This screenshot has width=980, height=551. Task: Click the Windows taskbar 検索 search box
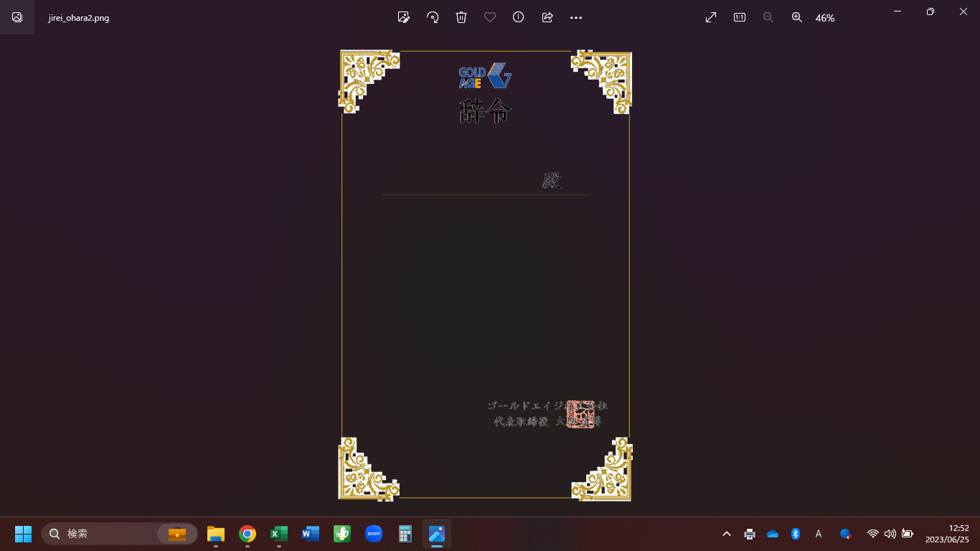108,534
